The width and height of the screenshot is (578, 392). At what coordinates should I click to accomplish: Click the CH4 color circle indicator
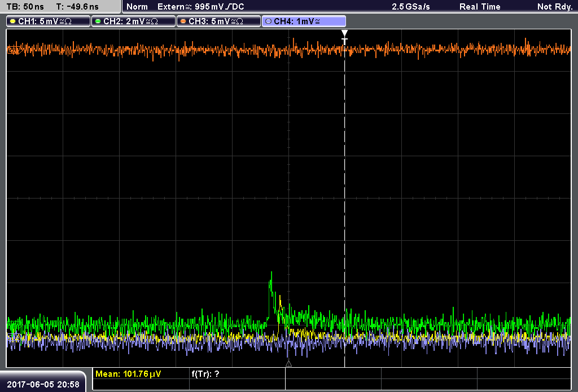(x=268, y=21)
